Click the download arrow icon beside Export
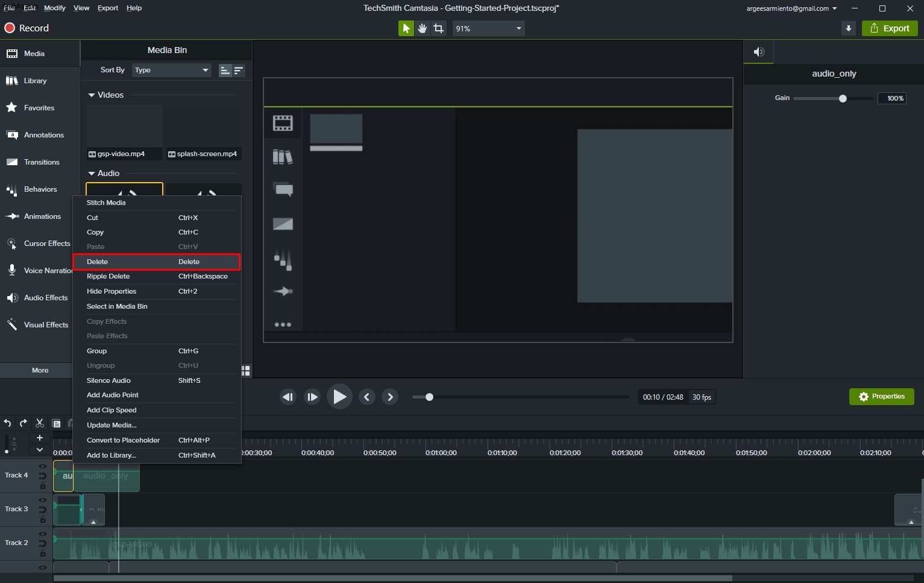Viewport: 924px width, 583px height. (849, 28)
